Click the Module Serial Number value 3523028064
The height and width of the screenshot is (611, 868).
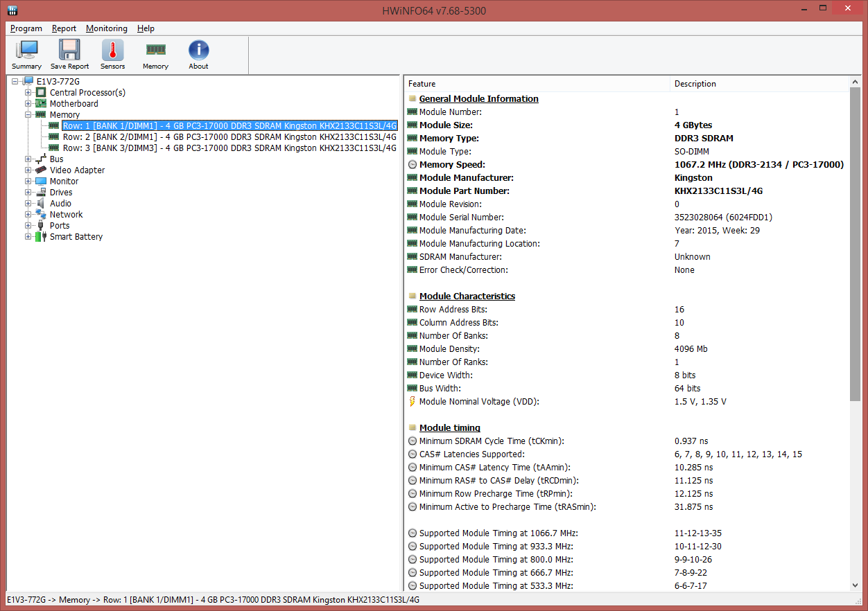pos(723,217)
